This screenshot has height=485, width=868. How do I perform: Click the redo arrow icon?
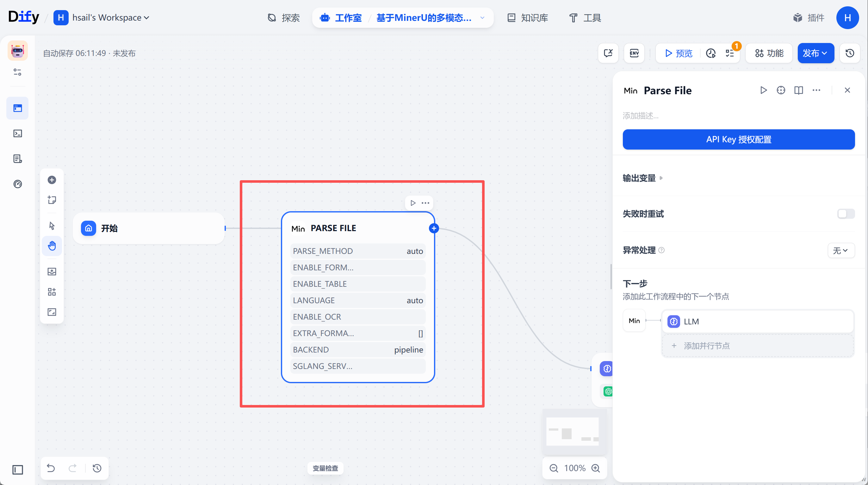click(72, 468)
